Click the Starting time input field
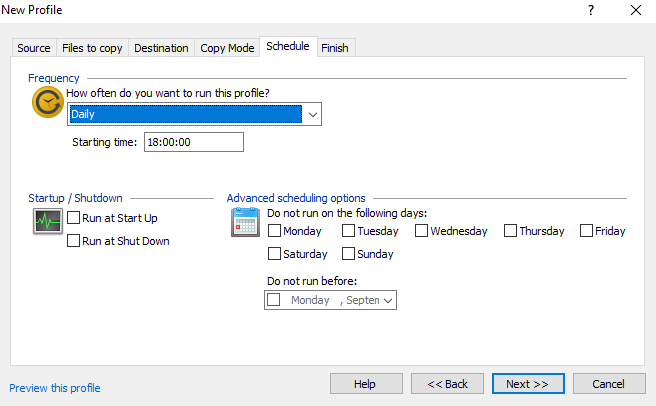Screen dimensions: 656x406 click(x=194, y=142)
